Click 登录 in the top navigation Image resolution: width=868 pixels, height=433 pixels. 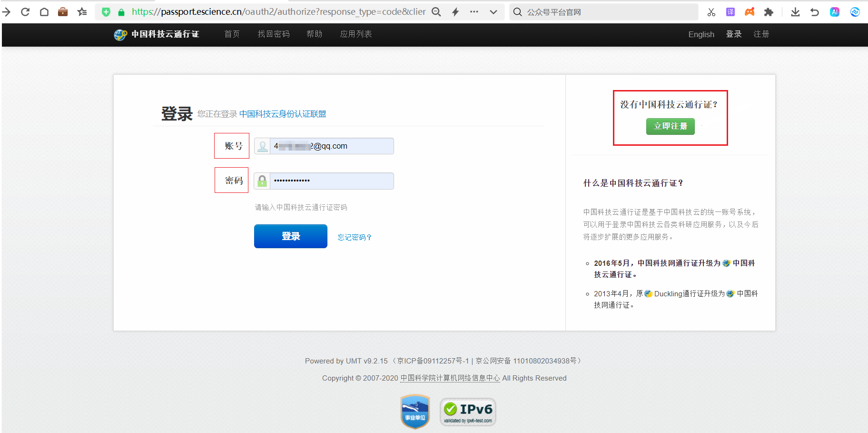click(x=734, y=34)
